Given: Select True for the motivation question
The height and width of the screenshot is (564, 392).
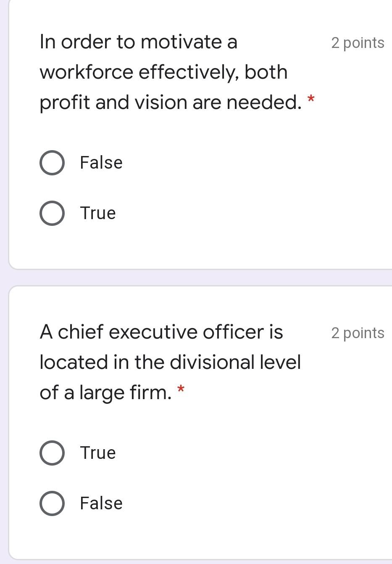Looking at the screenshot, I should pyautogui.click(x=52, y=213).
